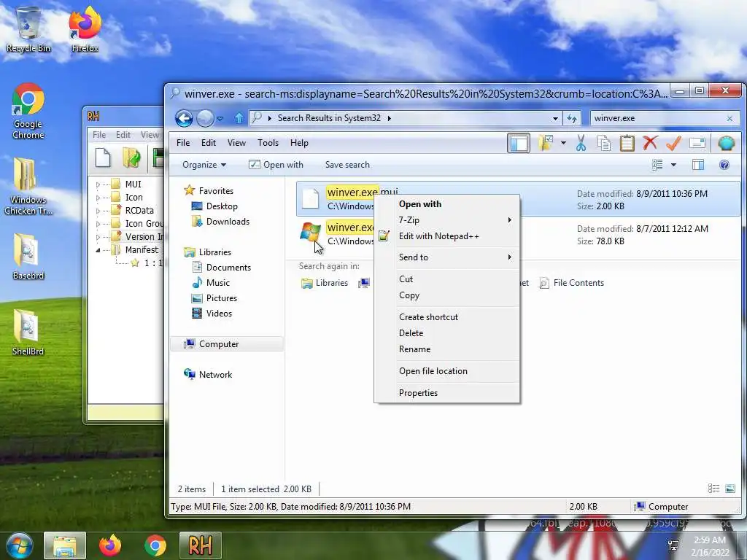Click the Up one level arrow
The height and width of the screenshot is (560, 747).
pos(239,117)
